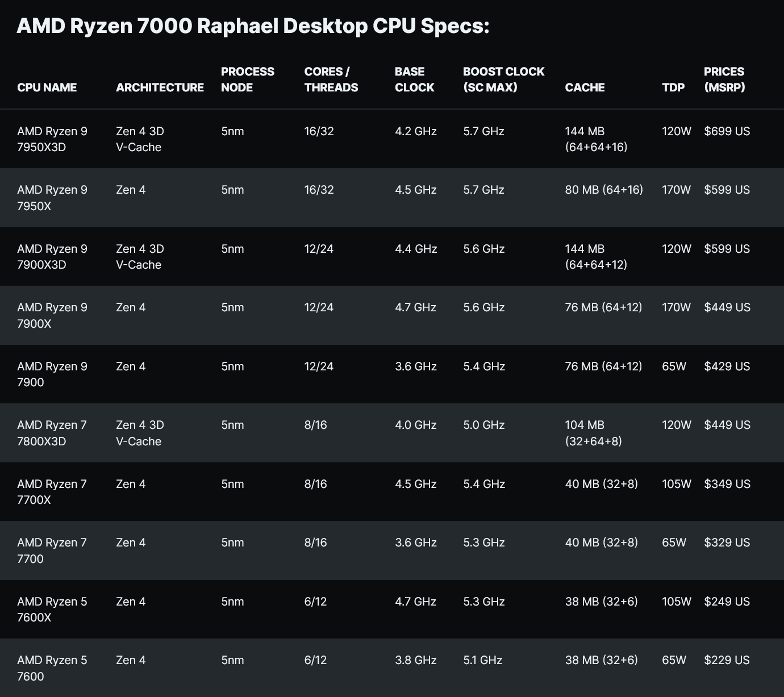Click the 5.0 GHz boost clock cell
The image size is (784, 697).
(484, 425)
